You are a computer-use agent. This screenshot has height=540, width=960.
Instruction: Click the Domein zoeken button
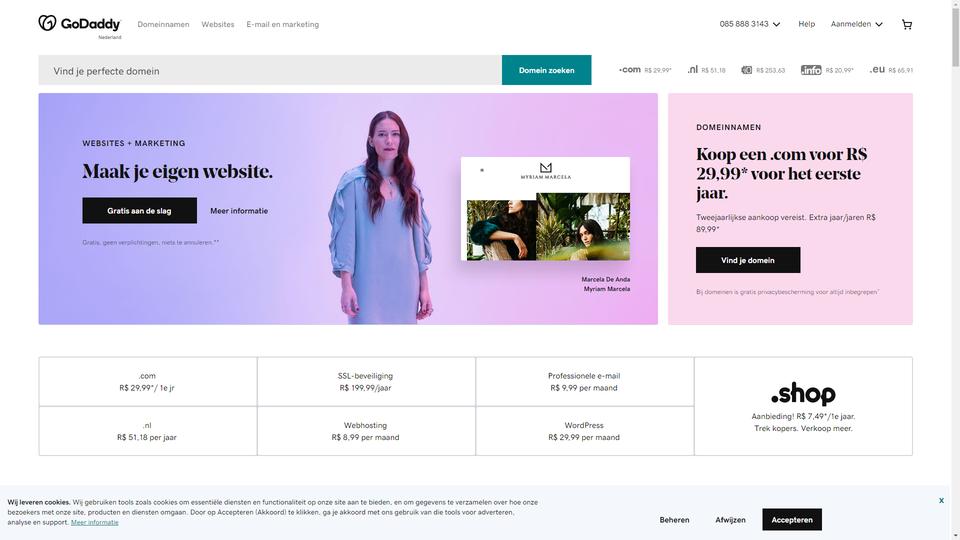point(547,70)
